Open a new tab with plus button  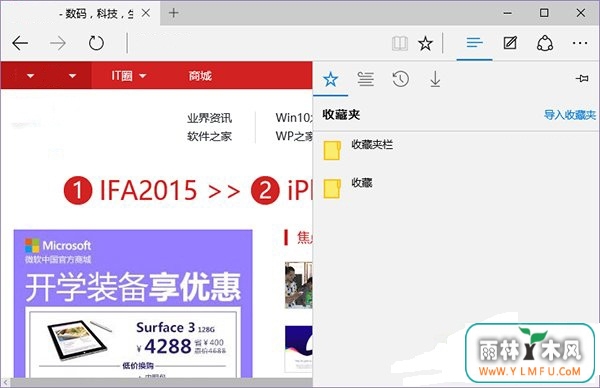click(x=173, y=13)
